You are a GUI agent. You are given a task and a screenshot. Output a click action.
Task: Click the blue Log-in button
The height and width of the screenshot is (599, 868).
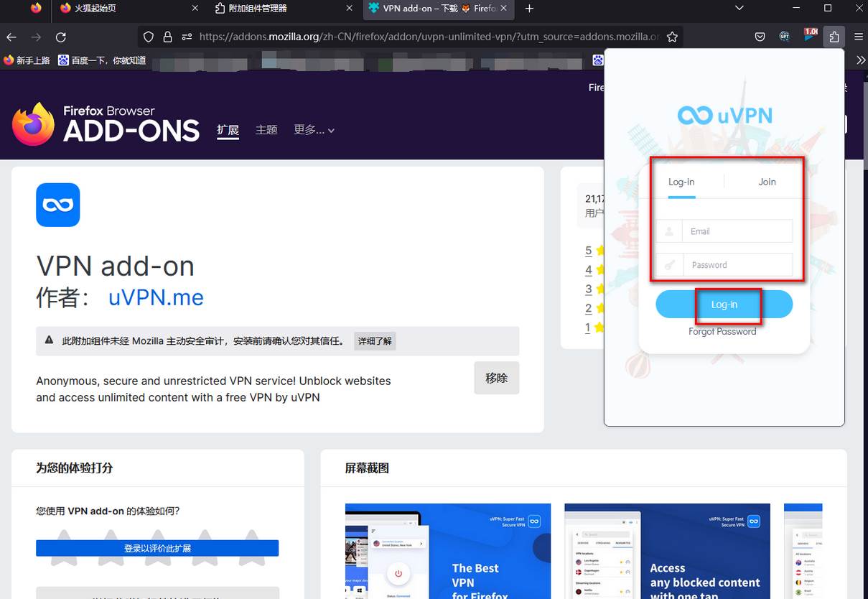click(724, 305)
